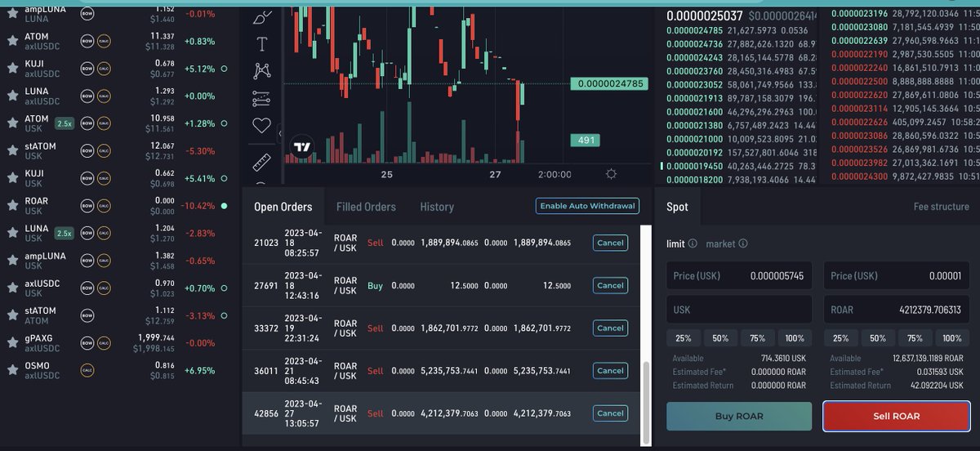Toggle favorite star for ATOM axlUSDC

click(x=12, y=42)
